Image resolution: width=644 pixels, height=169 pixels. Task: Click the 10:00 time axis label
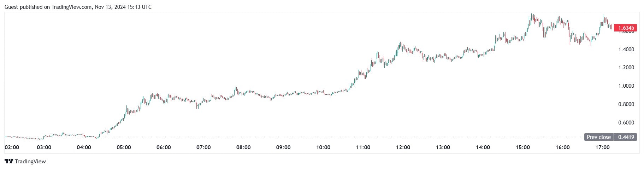coord(323,147)
